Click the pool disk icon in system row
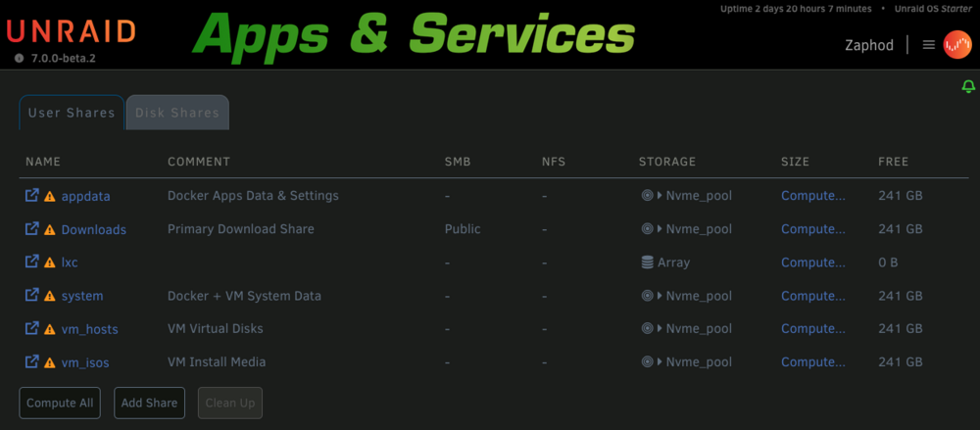The width and height of the screenshot is (980, 430). [647, 295]
